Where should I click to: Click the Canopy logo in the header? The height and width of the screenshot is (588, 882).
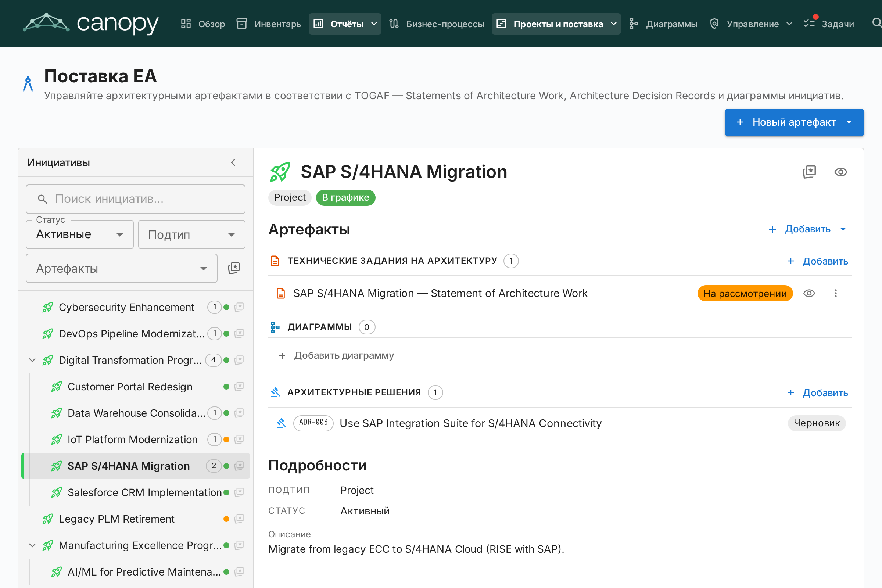tap(91, 23)
